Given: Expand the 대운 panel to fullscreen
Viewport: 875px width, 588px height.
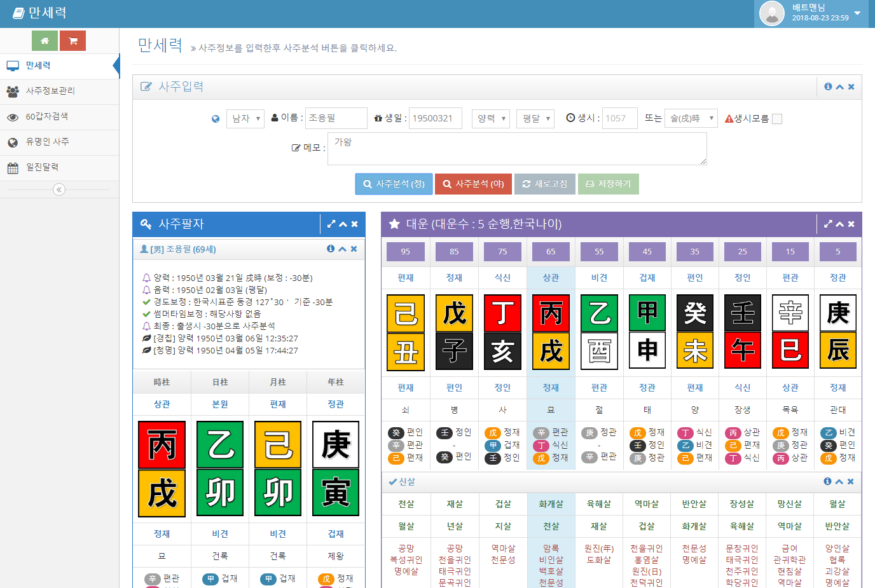Looking at the screenshot, I should point(828,224).
